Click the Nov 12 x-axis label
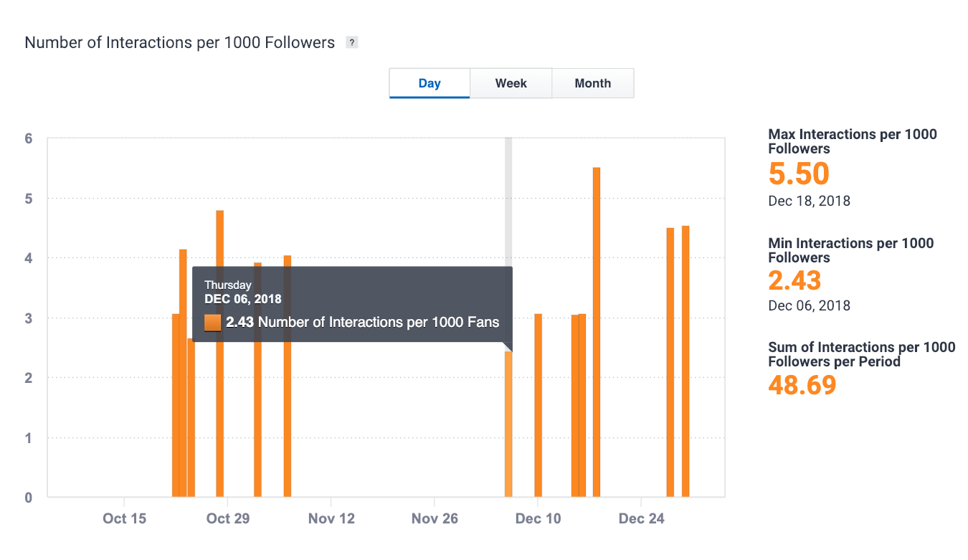The height and width of the screenshot is (560, 968). (x=331, y=518)
